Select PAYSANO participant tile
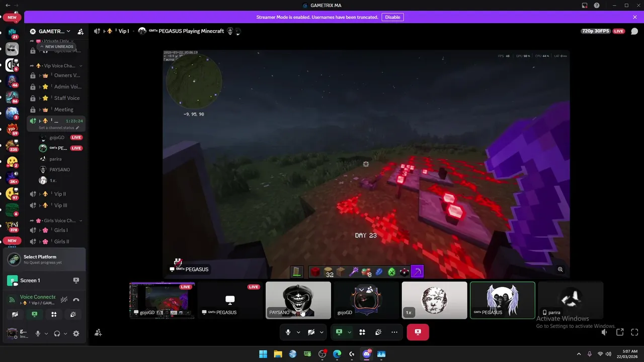Image resolution: width=644 pixels, height=362 pixels. (x=298, y=300)
